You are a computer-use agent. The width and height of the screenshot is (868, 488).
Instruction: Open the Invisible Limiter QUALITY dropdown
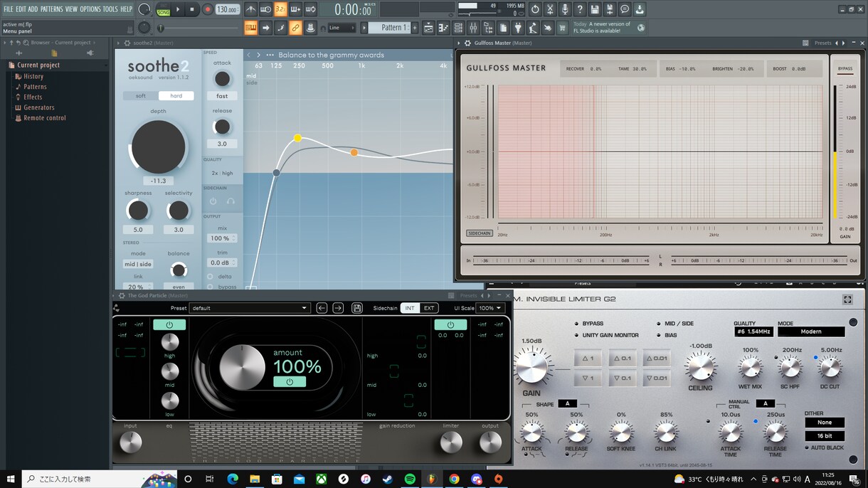[753, 331]
